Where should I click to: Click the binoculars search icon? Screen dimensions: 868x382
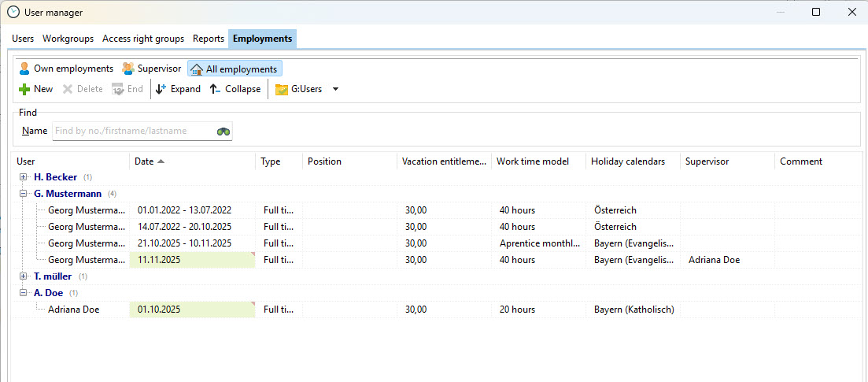[x=223, y=132]
